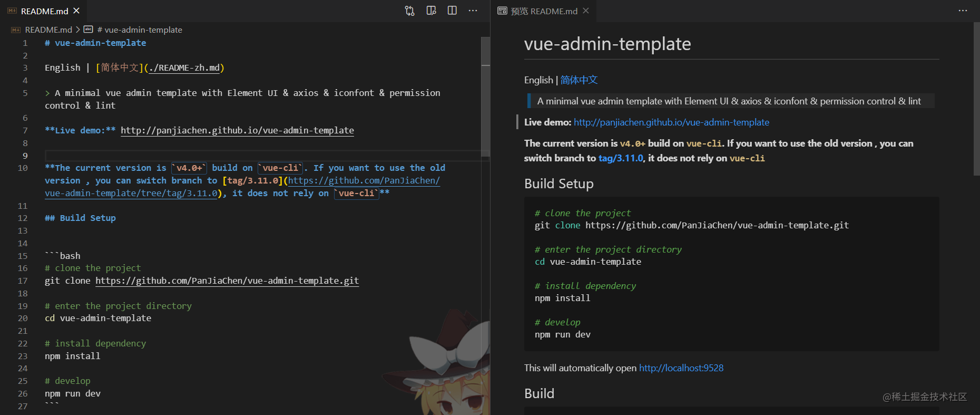This screenshot has height=415, width=980.
Task: Click 'v4.0+' inline code in preview
Action: point(632,143)
